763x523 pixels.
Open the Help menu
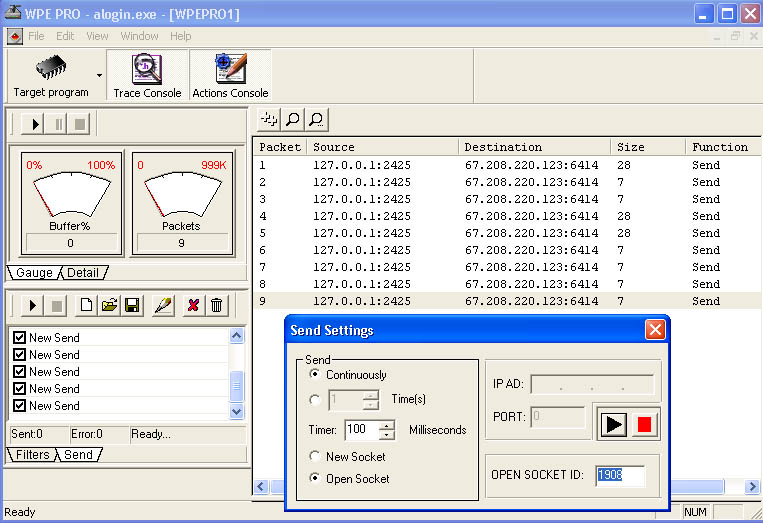click(x=181, y=36)
